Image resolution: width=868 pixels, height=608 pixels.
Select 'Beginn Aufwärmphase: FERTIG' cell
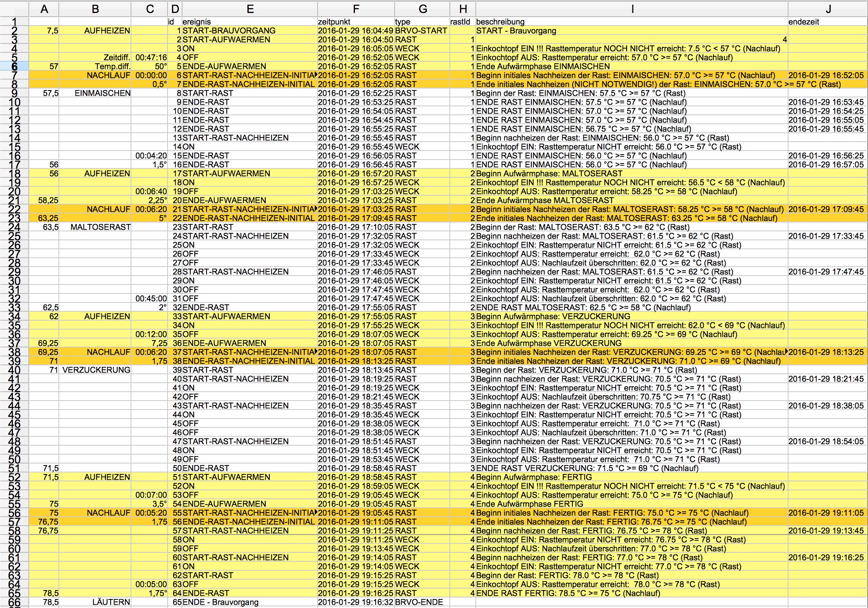[x=632, y=477]
